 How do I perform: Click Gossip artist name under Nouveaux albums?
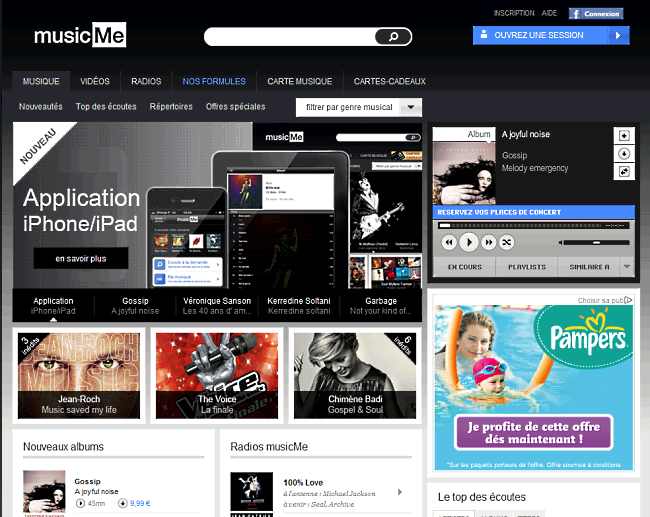[x=87, y=481]
